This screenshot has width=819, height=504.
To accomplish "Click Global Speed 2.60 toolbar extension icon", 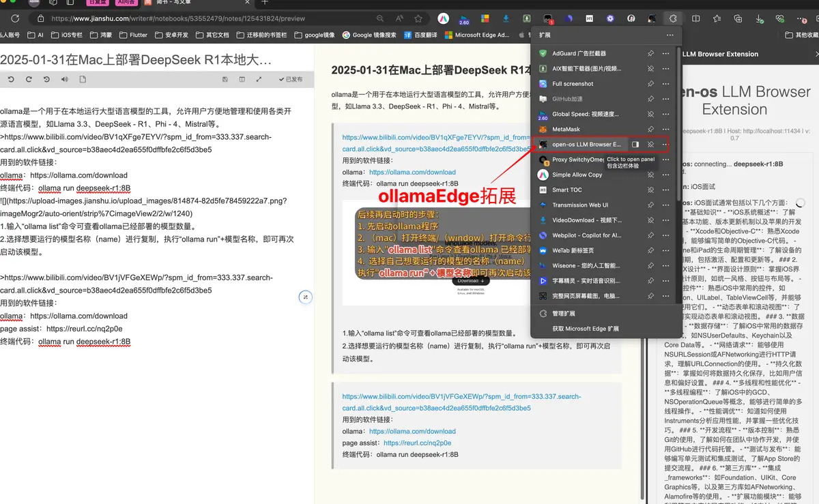I will pos(464,18).
